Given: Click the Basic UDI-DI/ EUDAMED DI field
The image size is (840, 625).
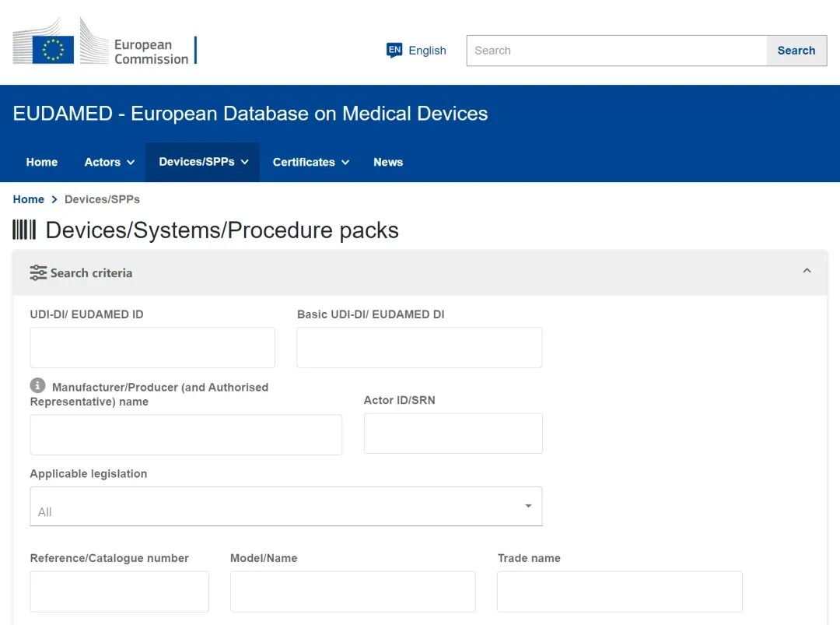Looking at the screenshot, I should click(419, 347).
